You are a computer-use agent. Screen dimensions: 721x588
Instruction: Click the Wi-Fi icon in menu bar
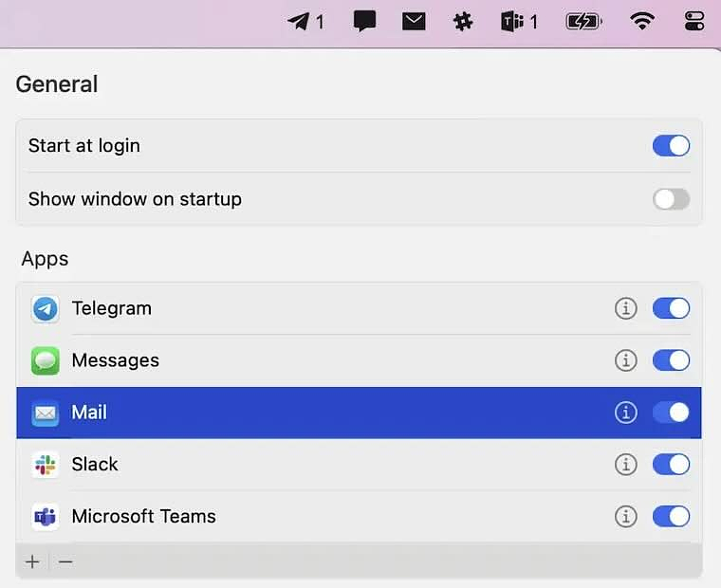(x=642, y=21)
